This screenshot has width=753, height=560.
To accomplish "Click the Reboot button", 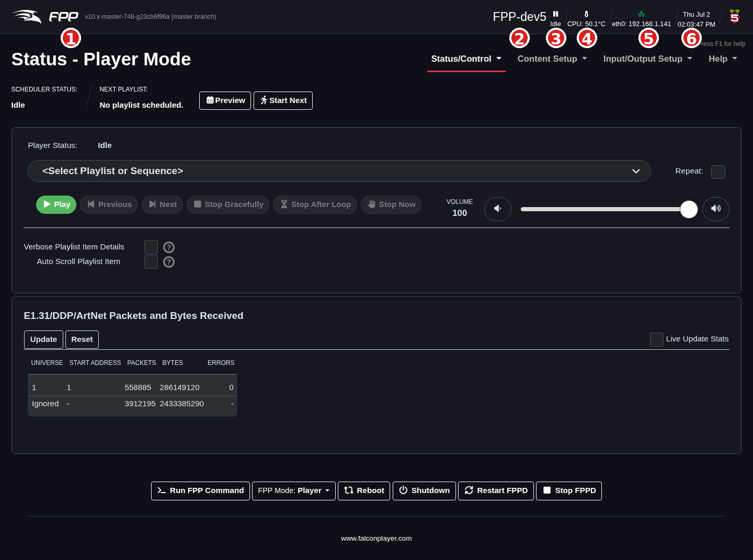I will (x=364, y=491).
